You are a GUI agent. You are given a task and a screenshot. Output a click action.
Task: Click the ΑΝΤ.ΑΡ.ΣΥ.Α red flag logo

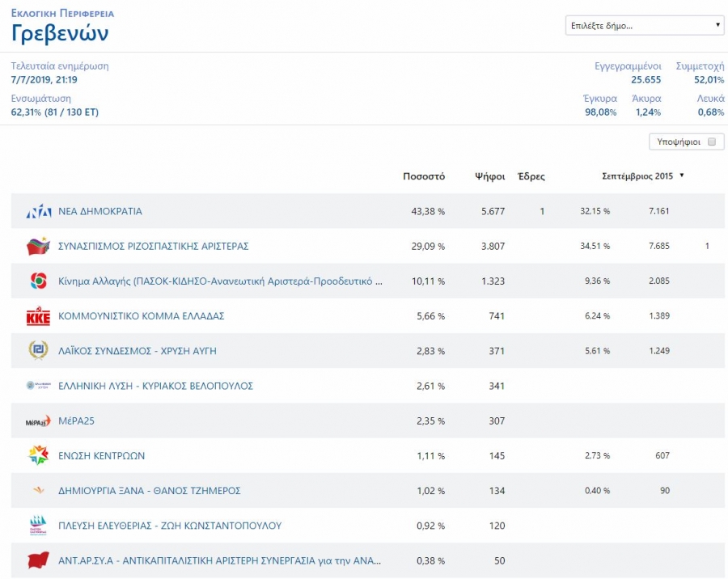(38, 560)
